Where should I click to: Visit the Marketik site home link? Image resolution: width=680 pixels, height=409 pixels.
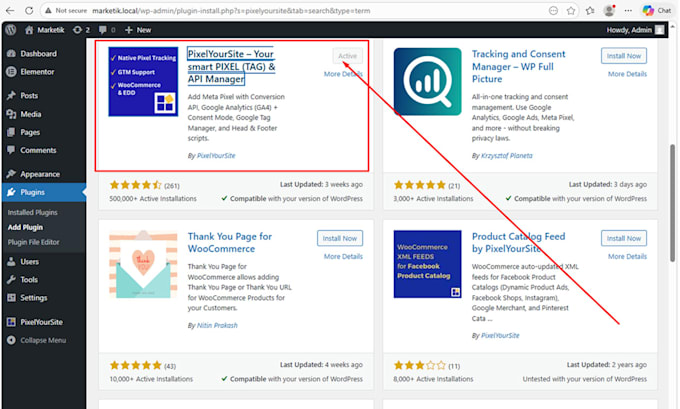45,30
